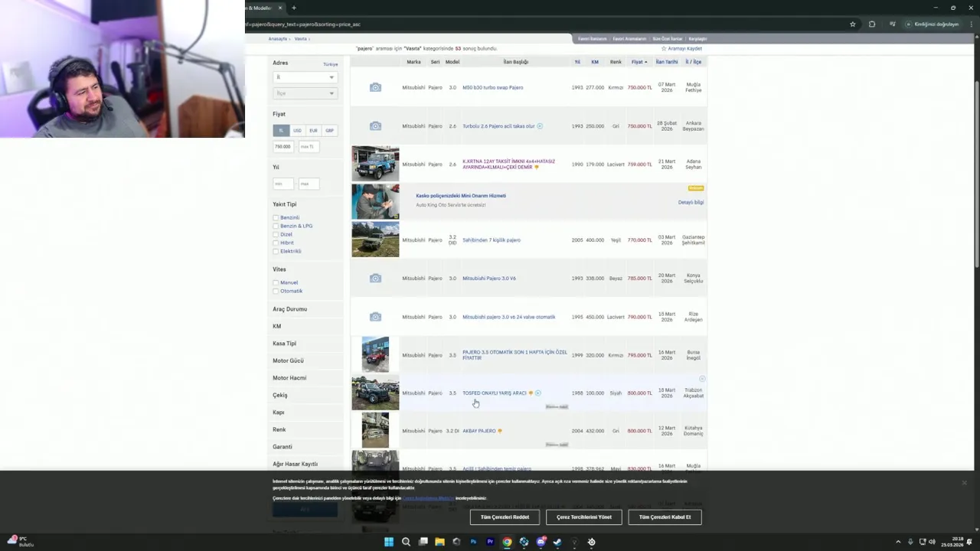The height and width of the screenshot is (551, 980).
Task: Open blue Pajero thumbnail of K.KRTNA listing
Action: tap(375, 164)
